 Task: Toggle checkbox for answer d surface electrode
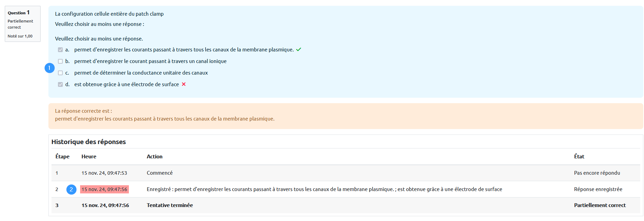[x=60, y=84]
